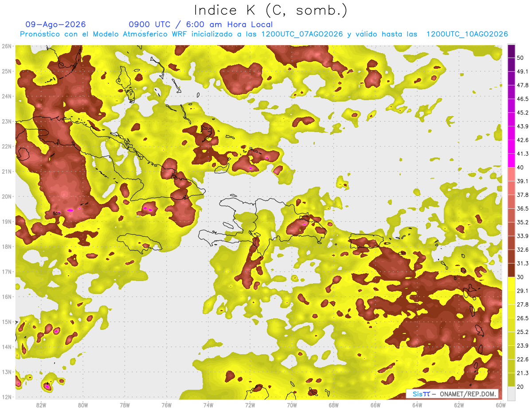532x411 pixels.
Task: Click the longitude axis label '76W'
Action: click(x=167, y=405)
